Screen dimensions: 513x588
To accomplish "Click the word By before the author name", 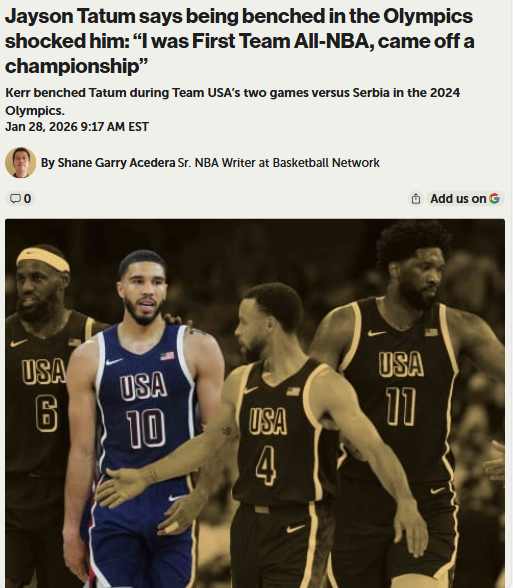I will coord(48,163).
